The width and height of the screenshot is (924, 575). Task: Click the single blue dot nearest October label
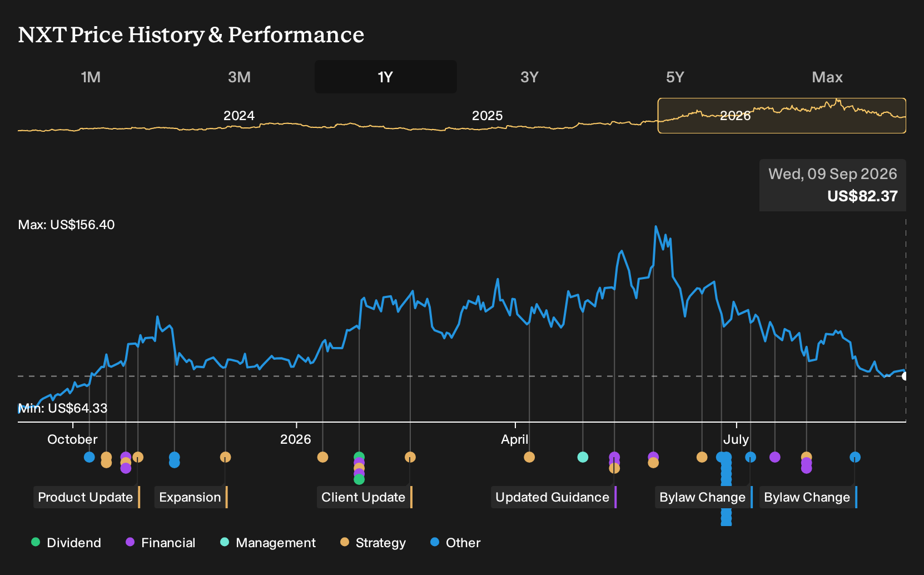click(x=89, y=457)
